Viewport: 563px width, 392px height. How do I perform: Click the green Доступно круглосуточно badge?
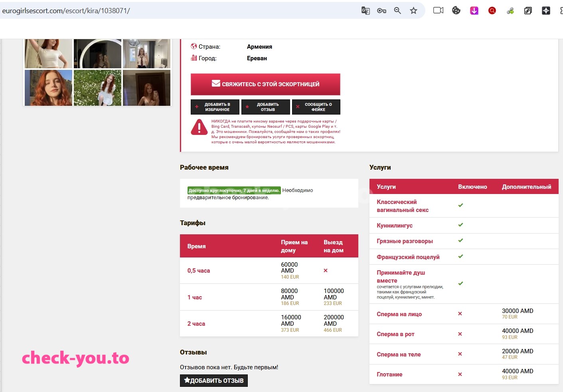(x=234, y=190)
